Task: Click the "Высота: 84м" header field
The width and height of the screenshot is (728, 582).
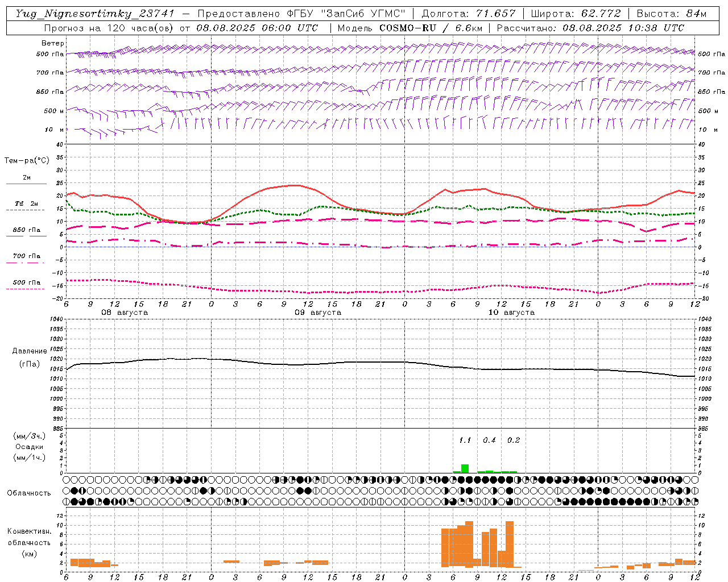Action: pos(671,14)
